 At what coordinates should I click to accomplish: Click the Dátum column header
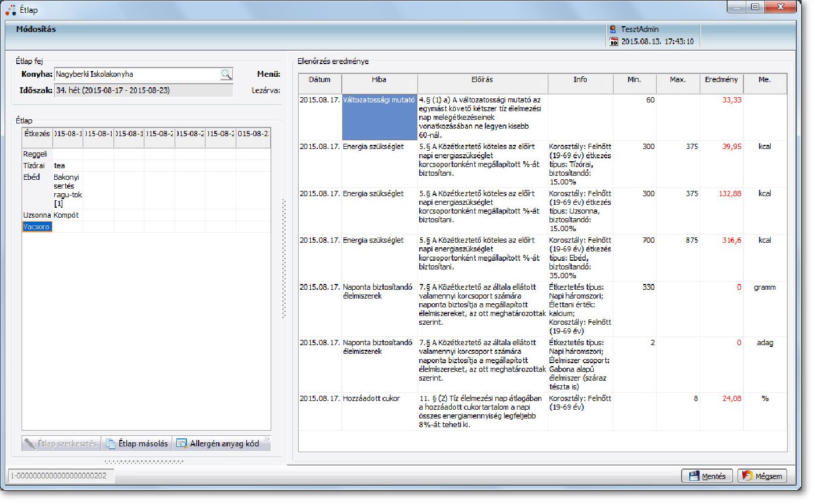coord(320,80)
